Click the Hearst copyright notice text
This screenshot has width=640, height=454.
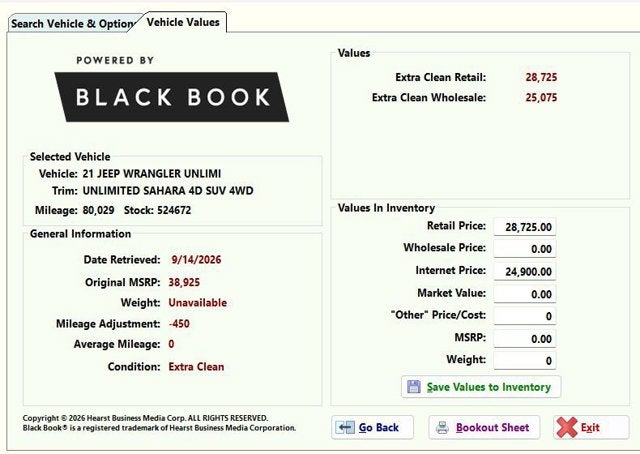click(145, 418)
